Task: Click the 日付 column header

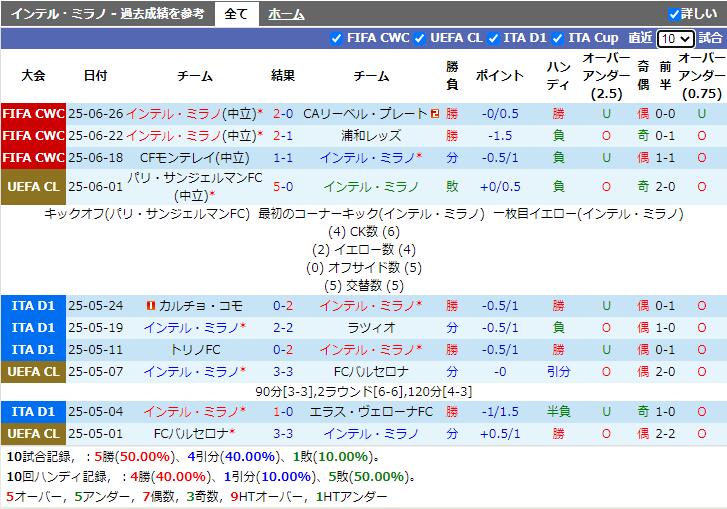Action: click(96, 76)
